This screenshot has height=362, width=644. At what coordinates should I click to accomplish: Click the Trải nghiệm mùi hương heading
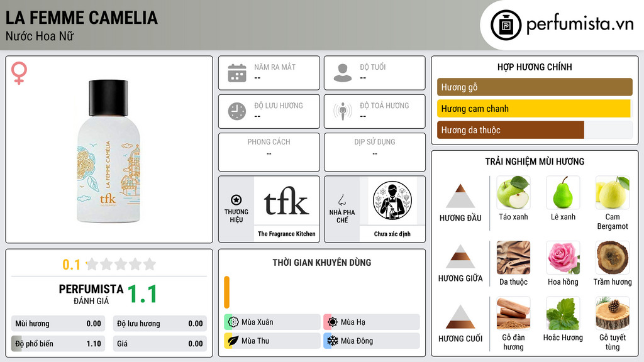pos(535,162)
